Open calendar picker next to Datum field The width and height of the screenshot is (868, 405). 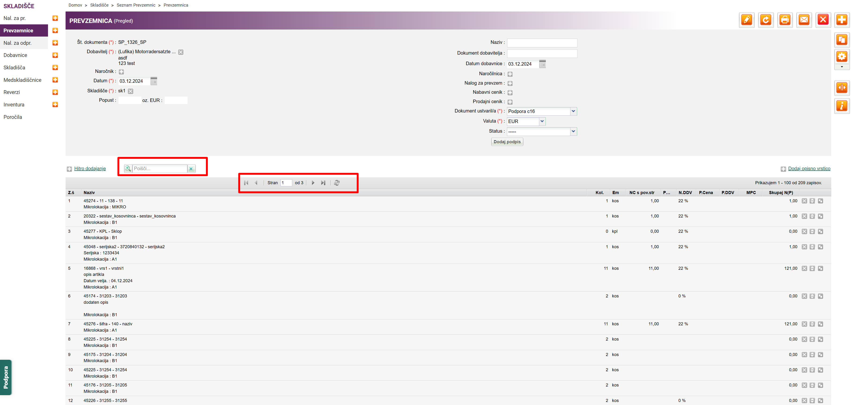(x=154, y=81)
